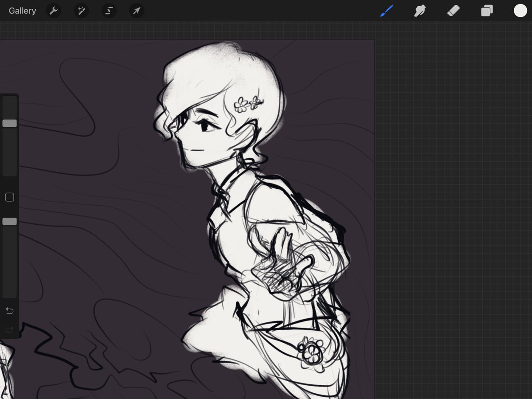Open the Adjustments magic wand menu
Viewport: 532px width, 399px height.
point(81,11)
